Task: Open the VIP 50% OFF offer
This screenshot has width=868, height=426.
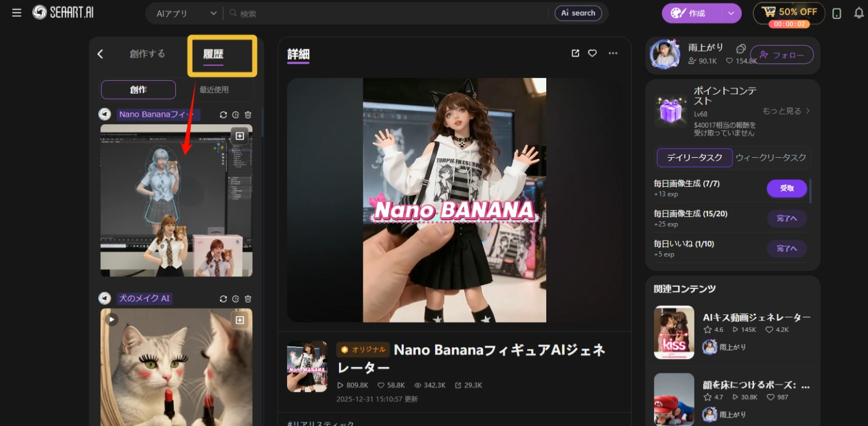Action: tap(789, 13)
